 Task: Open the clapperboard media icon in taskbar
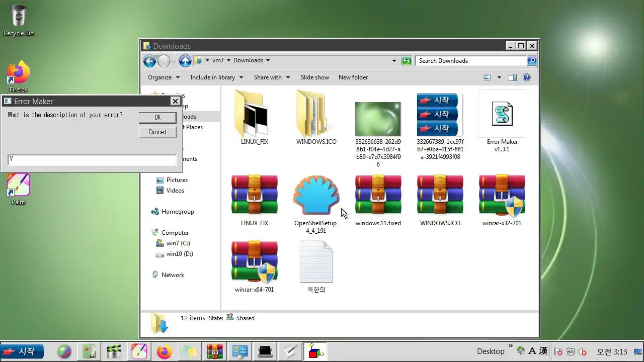(x=114, y=351)
